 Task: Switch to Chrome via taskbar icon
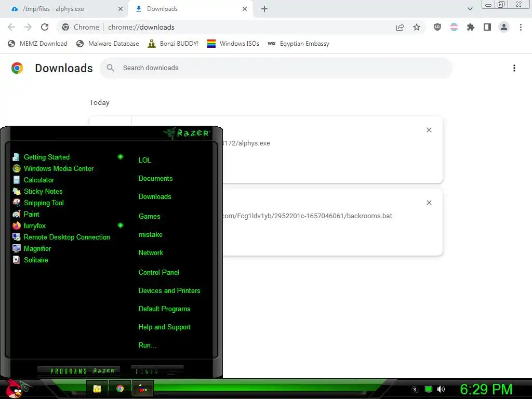120,389
